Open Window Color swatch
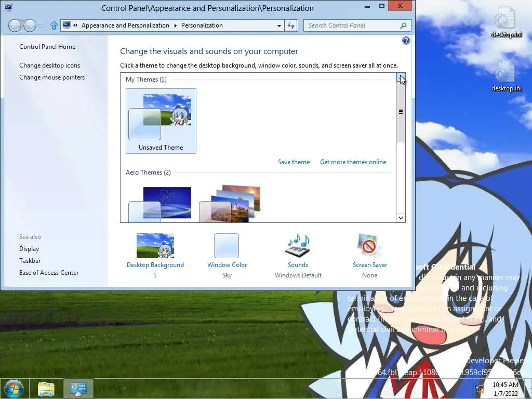 coord(227,246)
